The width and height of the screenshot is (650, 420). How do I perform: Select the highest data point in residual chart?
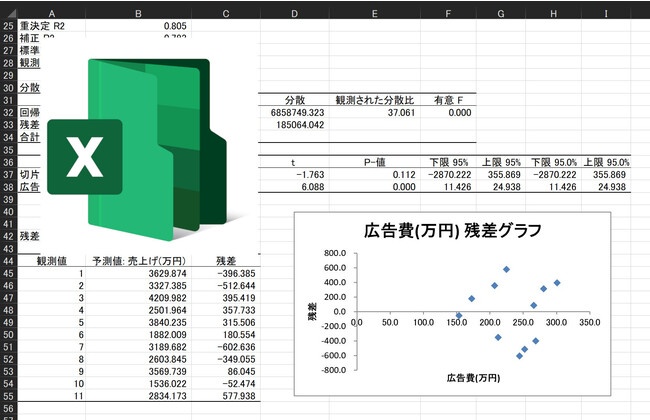tap(507, 269)
